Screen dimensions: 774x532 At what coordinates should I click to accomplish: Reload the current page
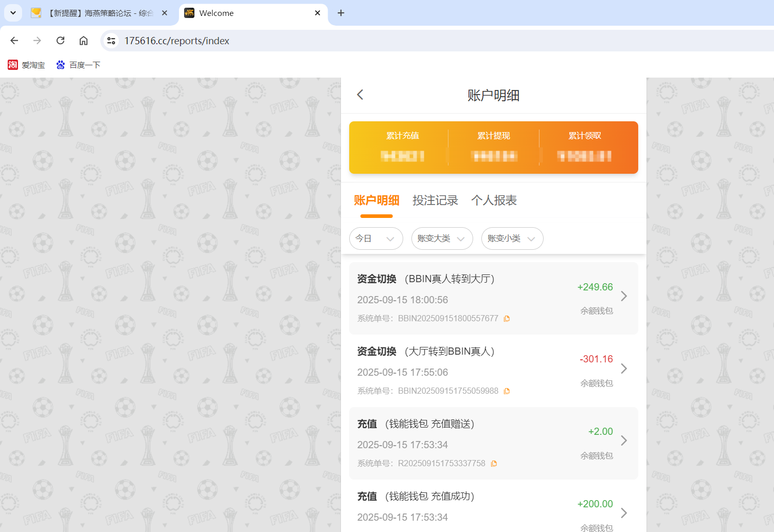click(x=60, y=41)
